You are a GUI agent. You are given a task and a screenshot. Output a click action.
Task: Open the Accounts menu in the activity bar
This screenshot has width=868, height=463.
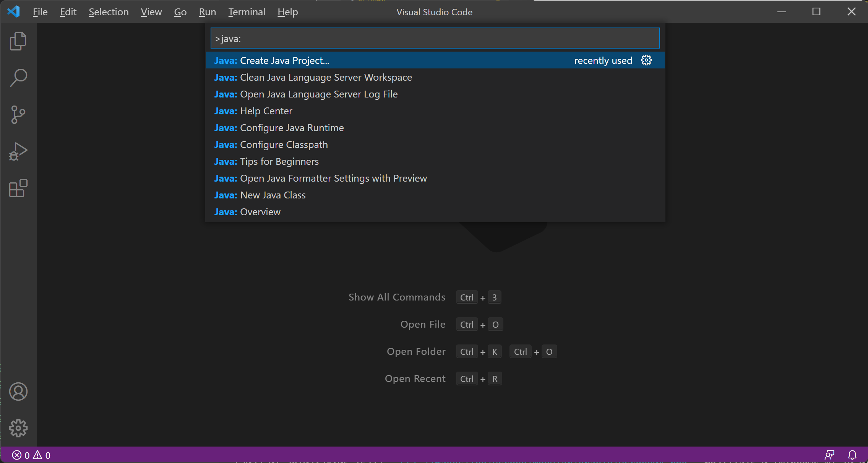pos(18,391)
